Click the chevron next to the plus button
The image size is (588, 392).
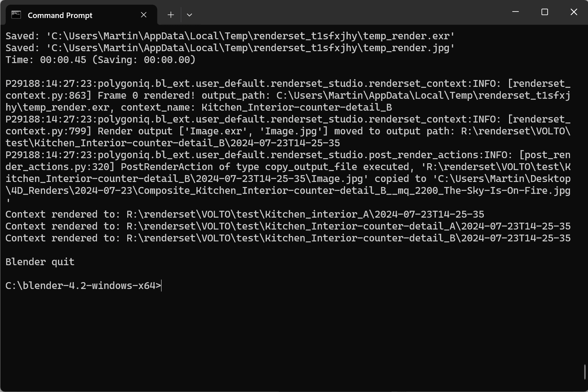point(189,15)
